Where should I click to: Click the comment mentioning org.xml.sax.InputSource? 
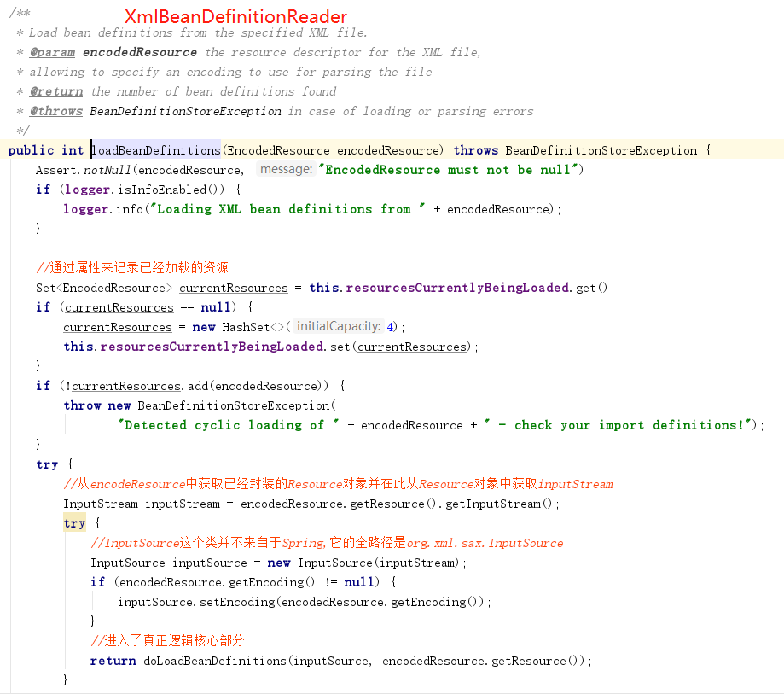point(327,543)
